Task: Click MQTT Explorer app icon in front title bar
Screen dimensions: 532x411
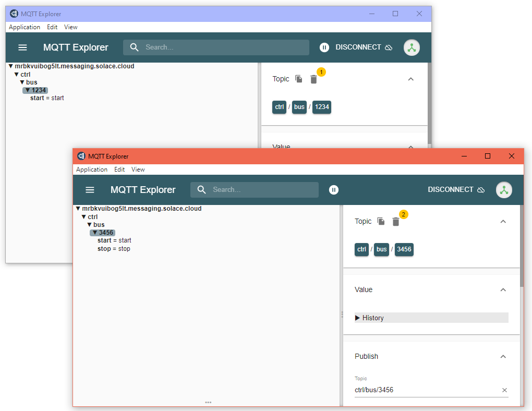Action: pos(81,156)
